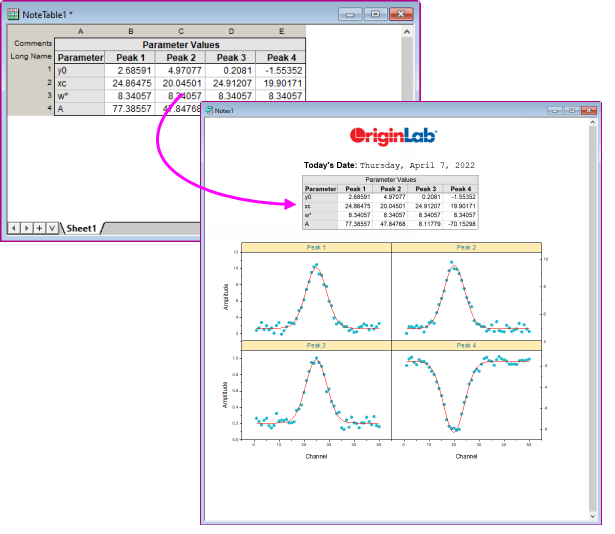Close the Notes1 window
Viewport: 615px width, 534px height.
click(x=589, y=111)
